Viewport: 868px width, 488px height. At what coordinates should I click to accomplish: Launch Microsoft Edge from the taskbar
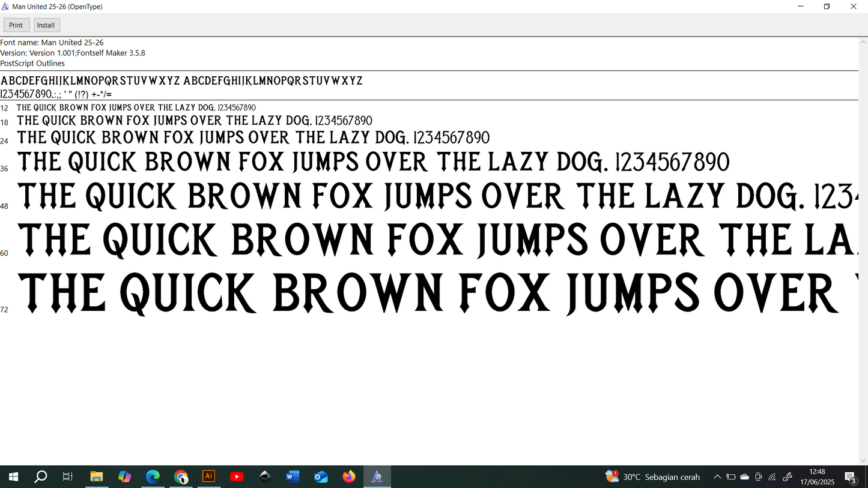pyautogui.click(x=153, y=477)
